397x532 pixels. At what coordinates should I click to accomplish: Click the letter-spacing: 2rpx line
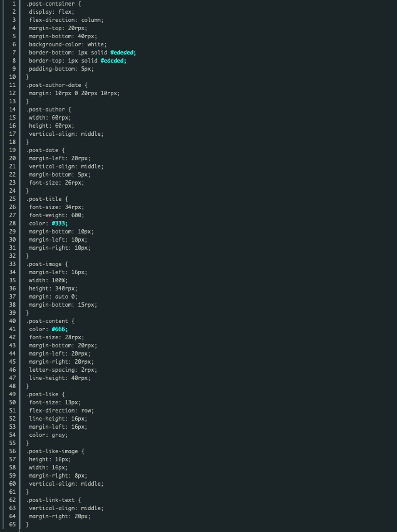(x=63, y=370)
